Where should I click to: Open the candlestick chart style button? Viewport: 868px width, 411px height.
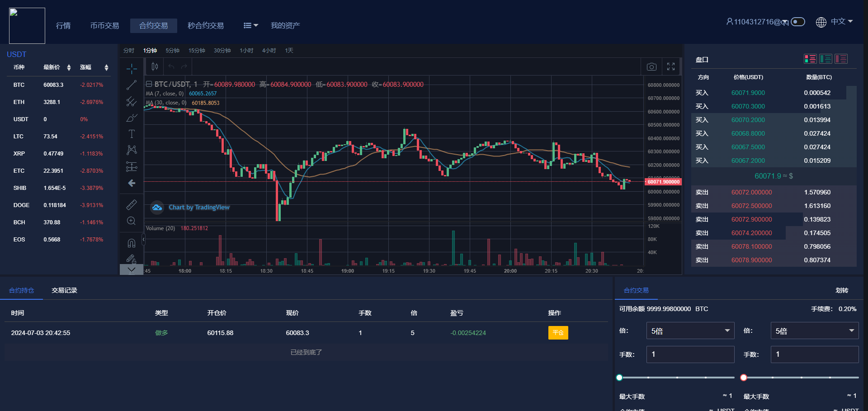[x=155, y=67]
